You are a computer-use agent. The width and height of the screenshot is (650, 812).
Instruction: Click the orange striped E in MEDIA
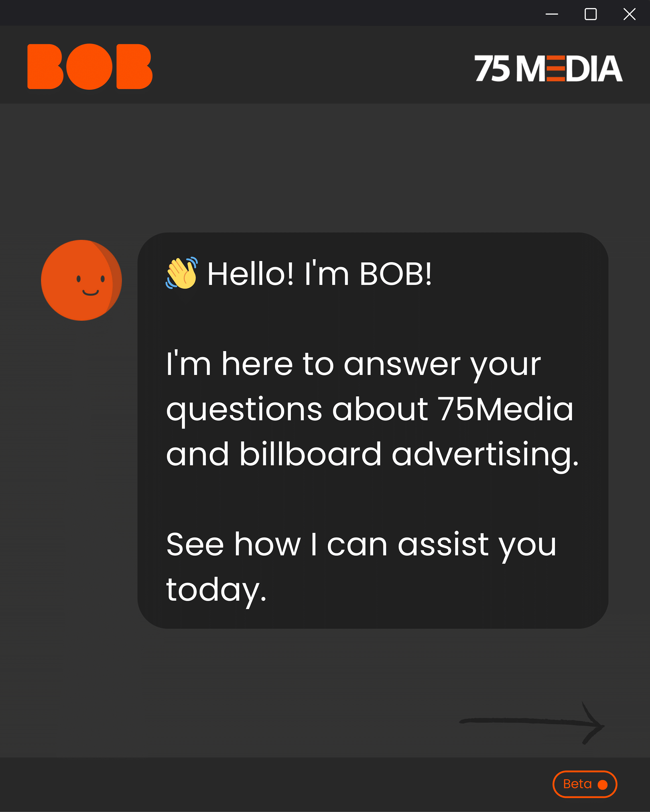click(x=556, y=69)
